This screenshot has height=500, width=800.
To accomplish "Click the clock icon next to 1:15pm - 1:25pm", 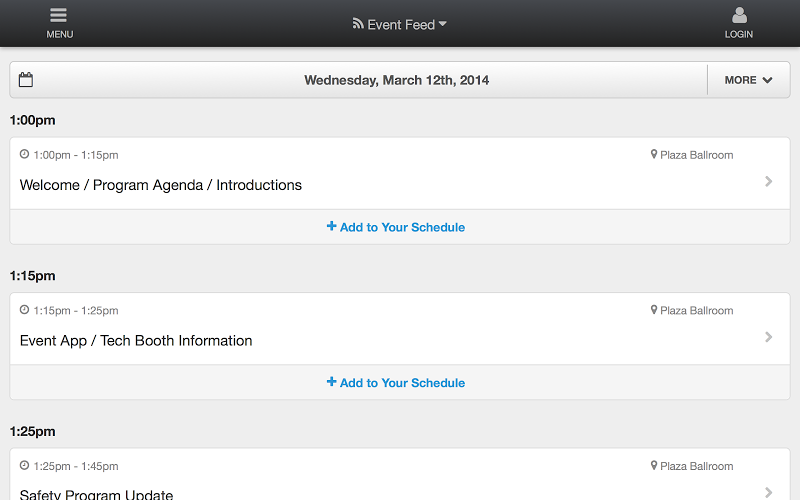I will click(24, 310).
